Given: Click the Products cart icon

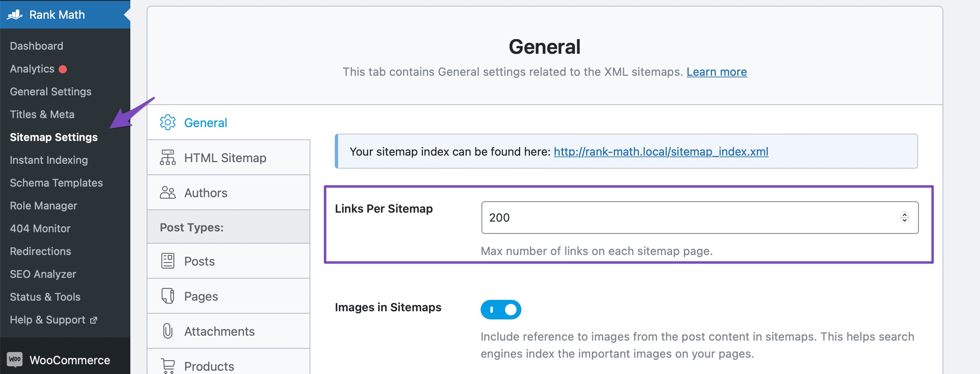Looking at the screenshot, I should point(168,366).
